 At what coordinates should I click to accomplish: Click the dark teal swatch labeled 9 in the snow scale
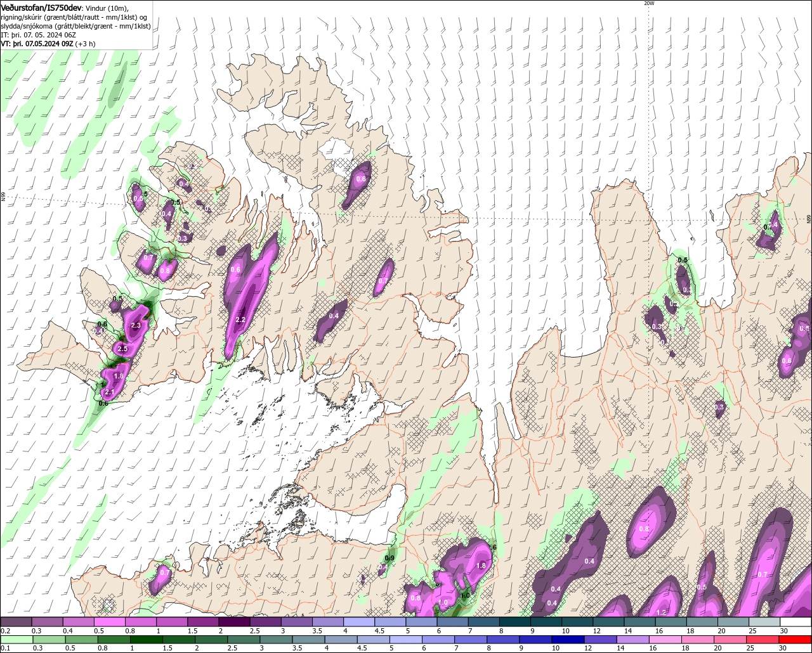click(546, 622)
